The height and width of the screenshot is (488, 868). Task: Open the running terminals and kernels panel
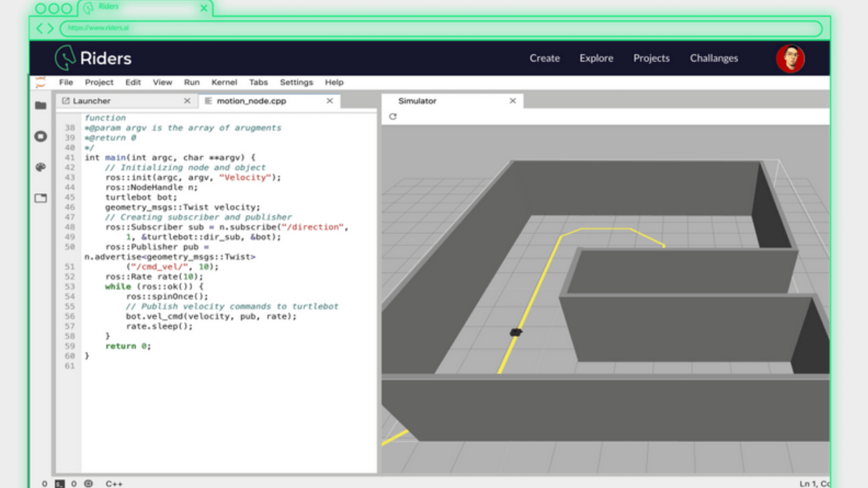coord(41,136)
